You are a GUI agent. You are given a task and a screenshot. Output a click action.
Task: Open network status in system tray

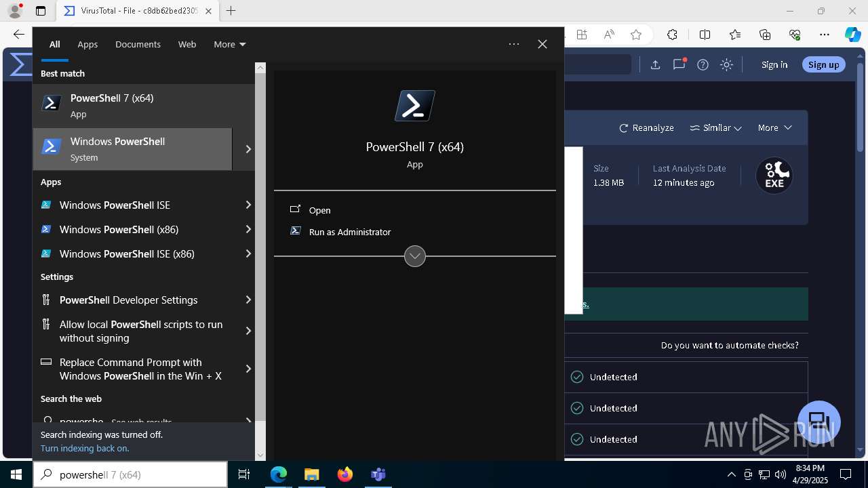point(764,474)
